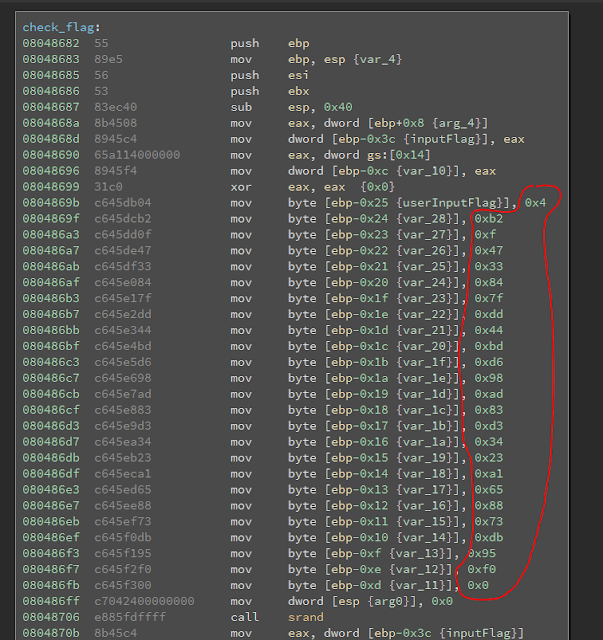The width and height of the screenshot is (603, 640).
Task: Select the check_flag function label
Action: [x=58, y=27]
